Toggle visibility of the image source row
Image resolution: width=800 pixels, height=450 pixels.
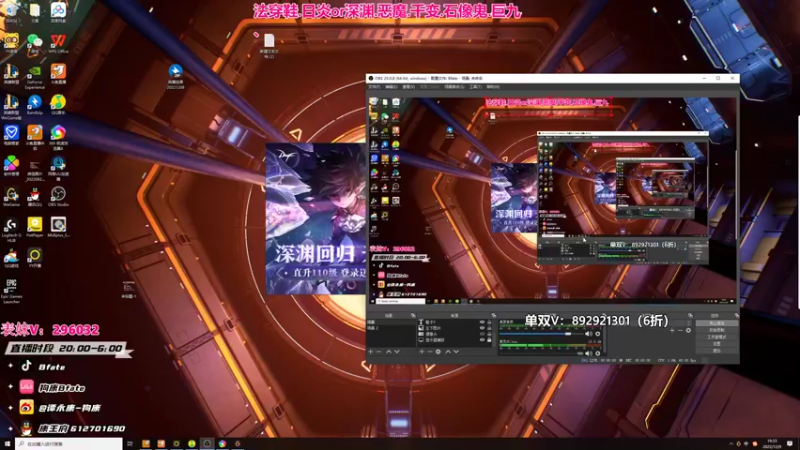tap(482, 328)
